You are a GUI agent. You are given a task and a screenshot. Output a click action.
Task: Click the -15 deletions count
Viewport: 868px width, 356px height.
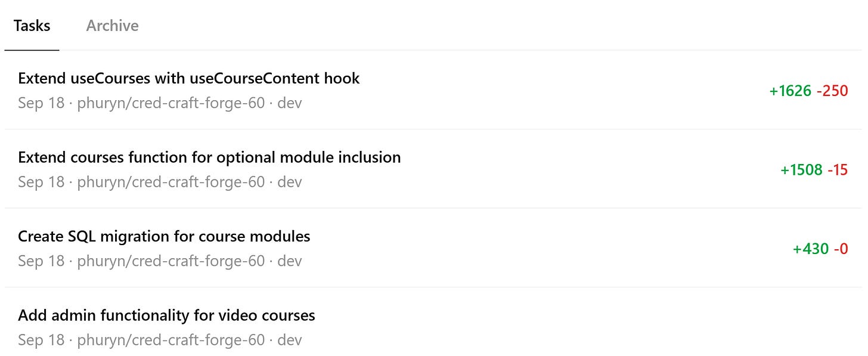click(x=837, y=170)
